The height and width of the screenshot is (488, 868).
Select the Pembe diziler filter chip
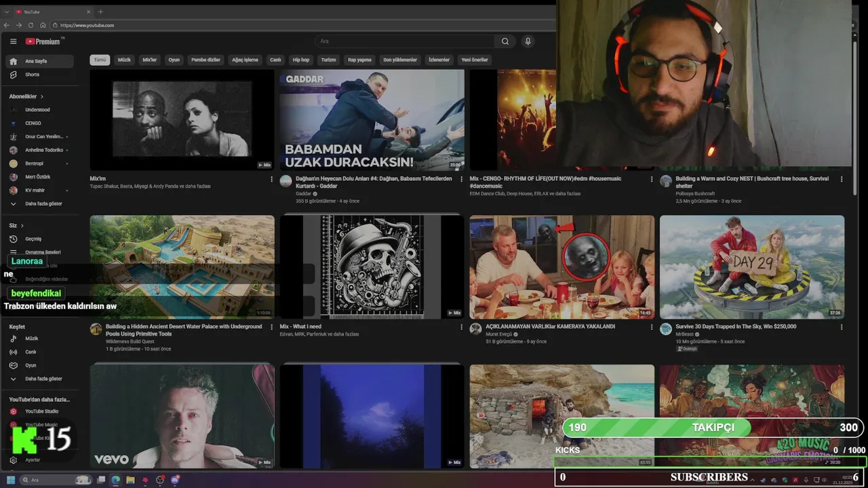coord(205,60)
